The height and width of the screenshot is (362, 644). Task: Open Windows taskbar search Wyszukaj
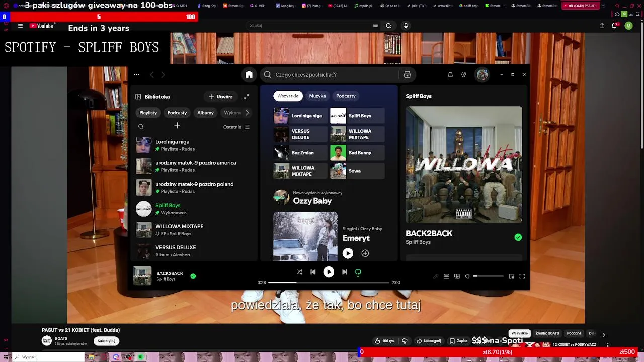48,357
